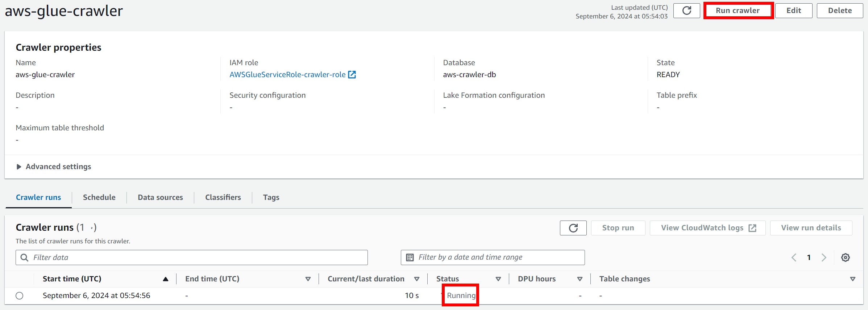This screenshot has width=868, height=310.
Task: Refresh crawler details with the top refresh icon
Action: coord(686,11)
